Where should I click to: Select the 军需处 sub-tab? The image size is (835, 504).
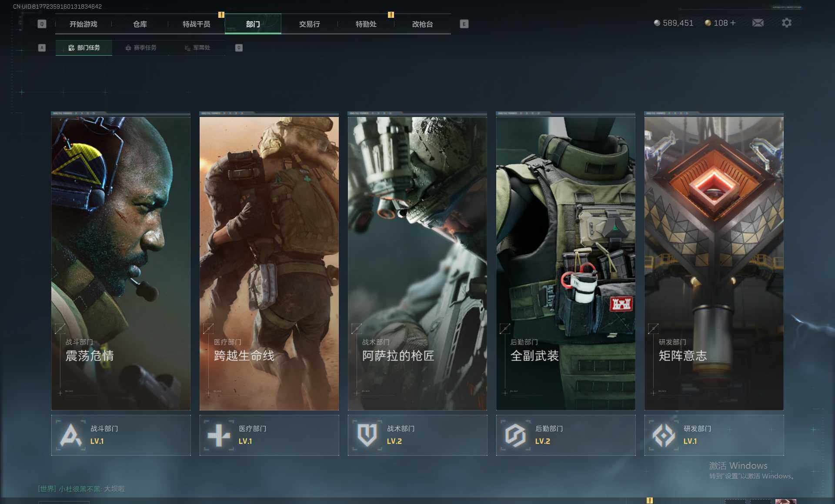[x=197, y=48]
